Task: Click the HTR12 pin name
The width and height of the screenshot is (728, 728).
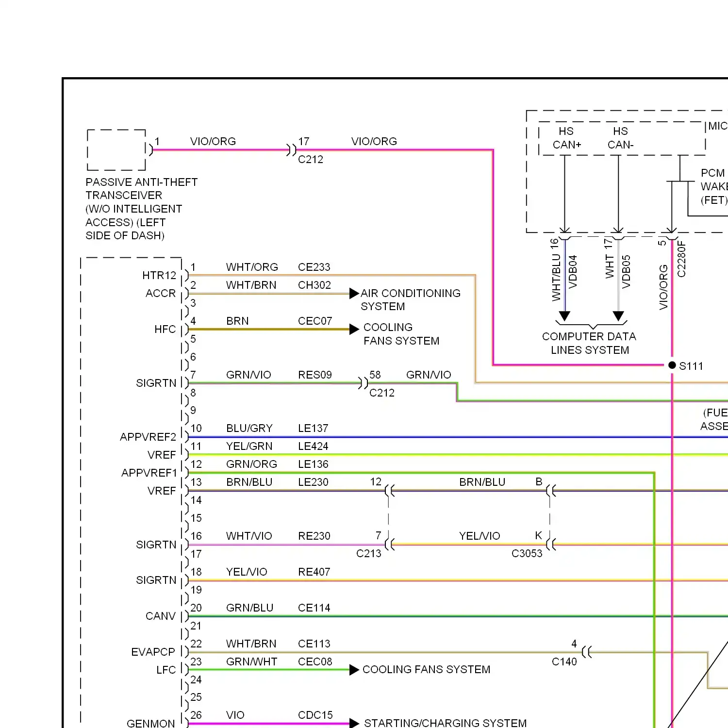Action: [x=159, y=276]
